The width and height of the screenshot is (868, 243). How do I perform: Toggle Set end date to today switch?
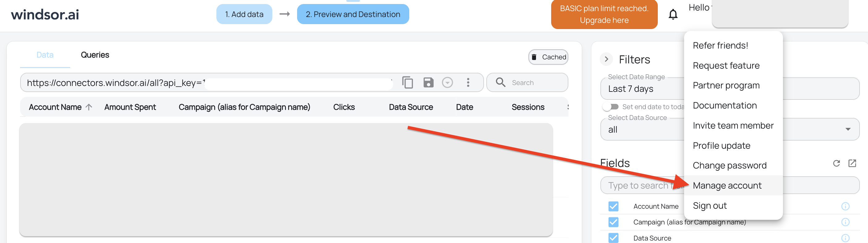611,107
